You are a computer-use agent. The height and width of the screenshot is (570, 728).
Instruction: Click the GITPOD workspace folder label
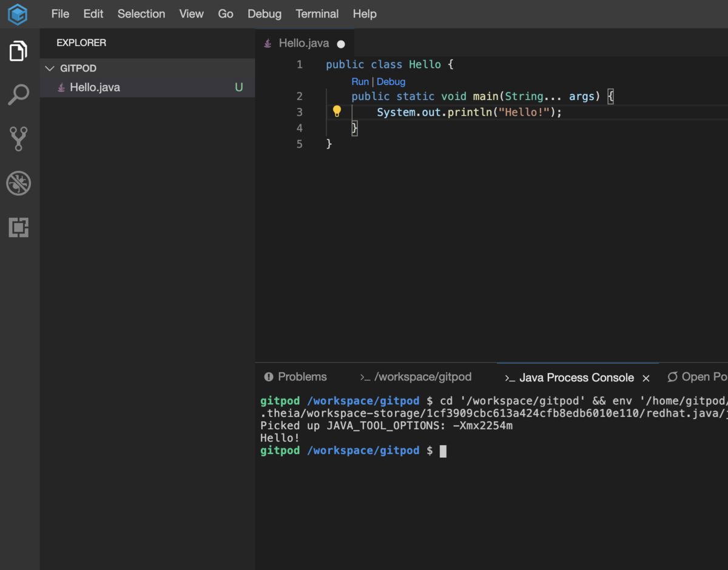[x=78, y=69]
